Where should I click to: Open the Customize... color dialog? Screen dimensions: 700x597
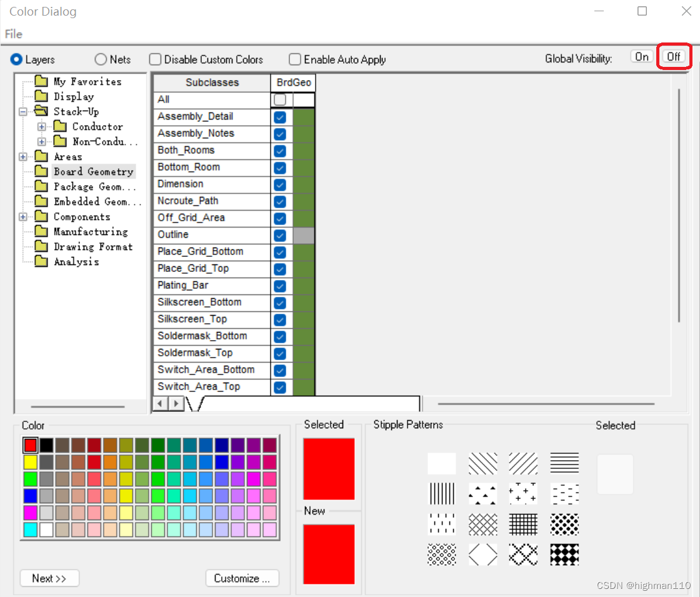tap(242, 578)
